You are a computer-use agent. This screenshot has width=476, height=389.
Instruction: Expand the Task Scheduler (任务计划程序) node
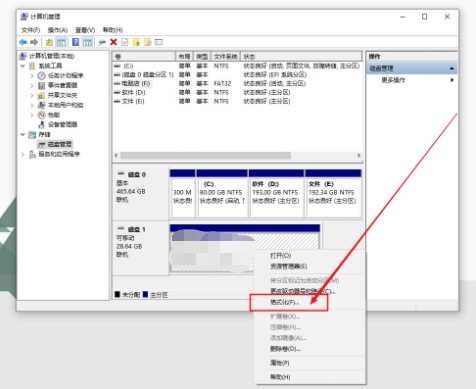[32, 76]
